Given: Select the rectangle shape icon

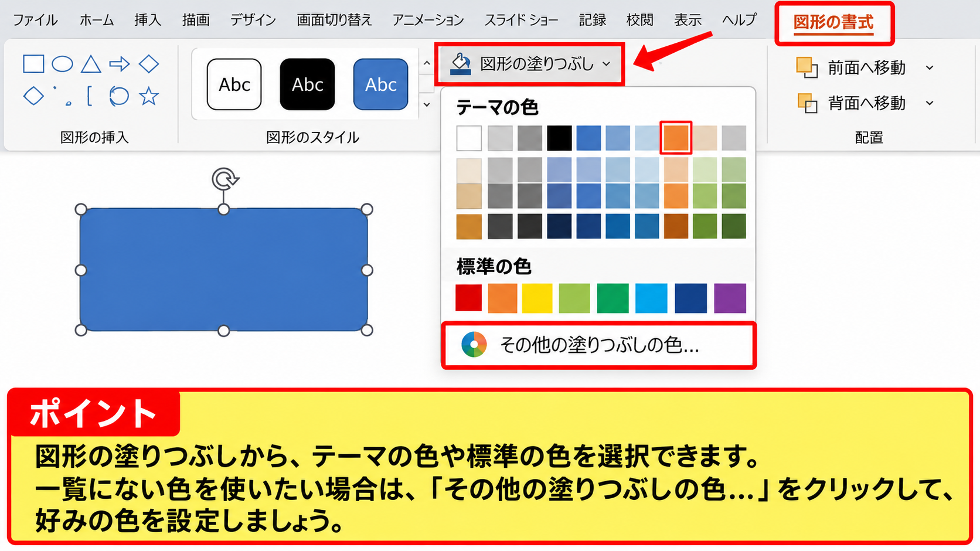Looking at the screenshot, I should (x=33, y=64).
